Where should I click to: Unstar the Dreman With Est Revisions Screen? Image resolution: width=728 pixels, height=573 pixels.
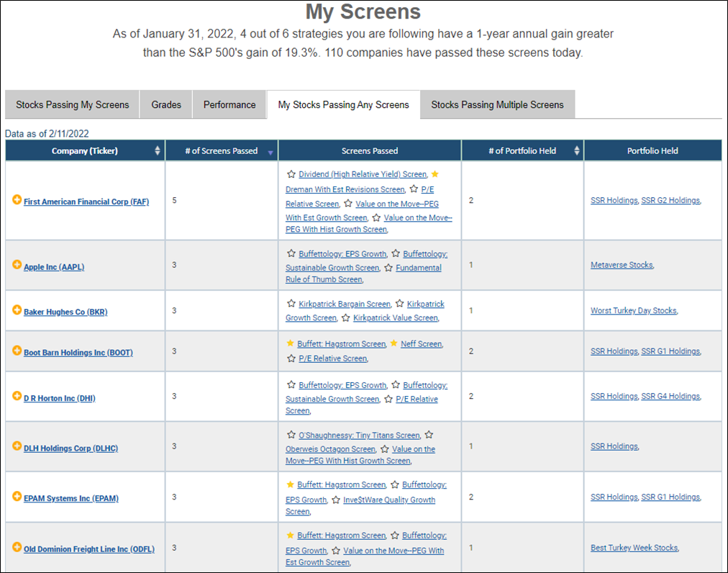[435, 174]
